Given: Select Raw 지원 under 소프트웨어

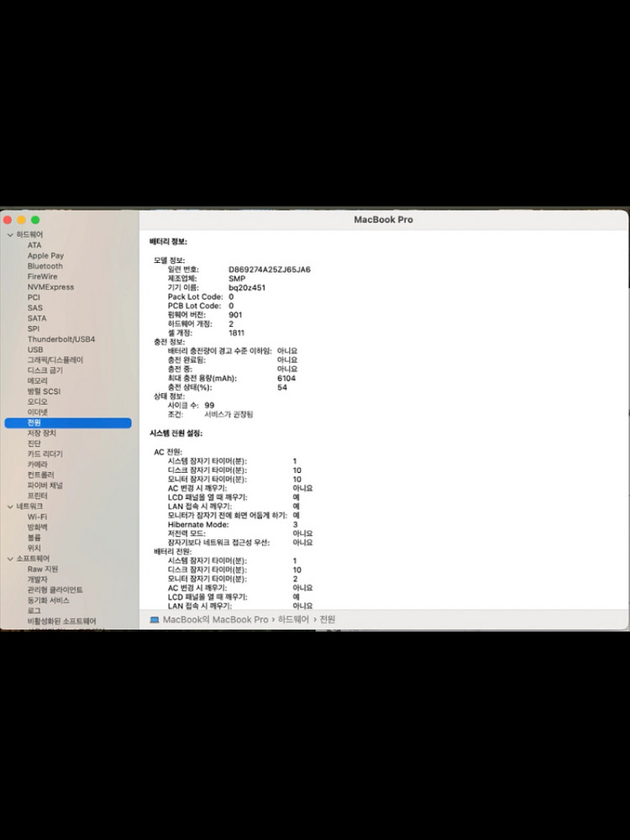Looking at the screenshot, I should [43, 570].
